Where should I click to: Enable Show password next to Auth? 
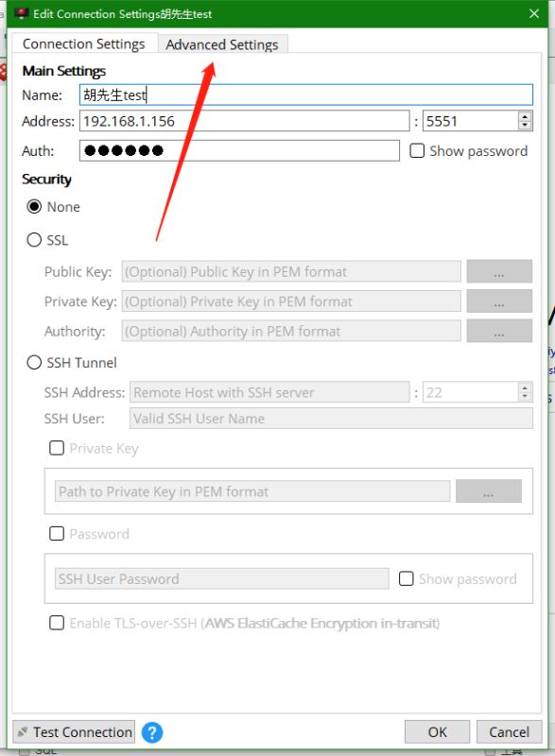coord(417,151)
